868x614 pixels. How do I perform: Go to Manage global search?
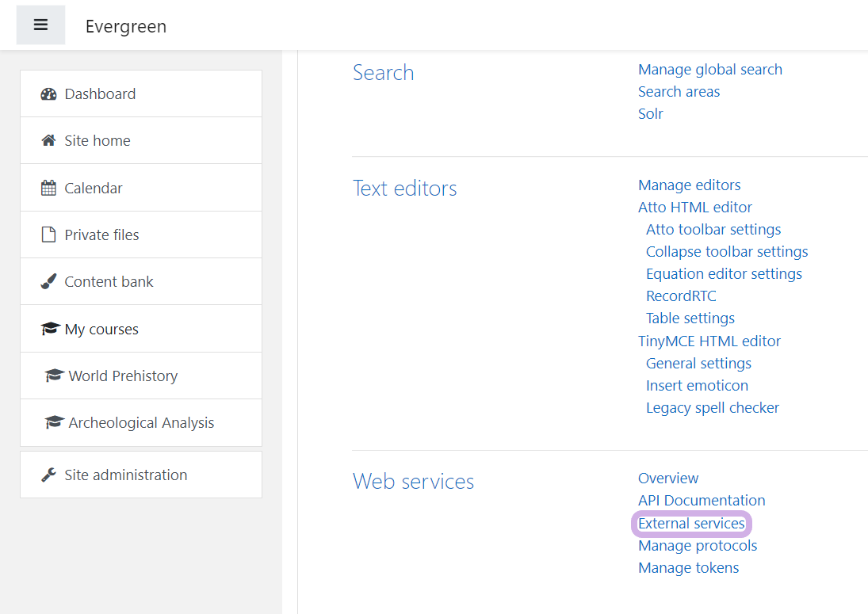pyautogui.click(x=709, y=70)
